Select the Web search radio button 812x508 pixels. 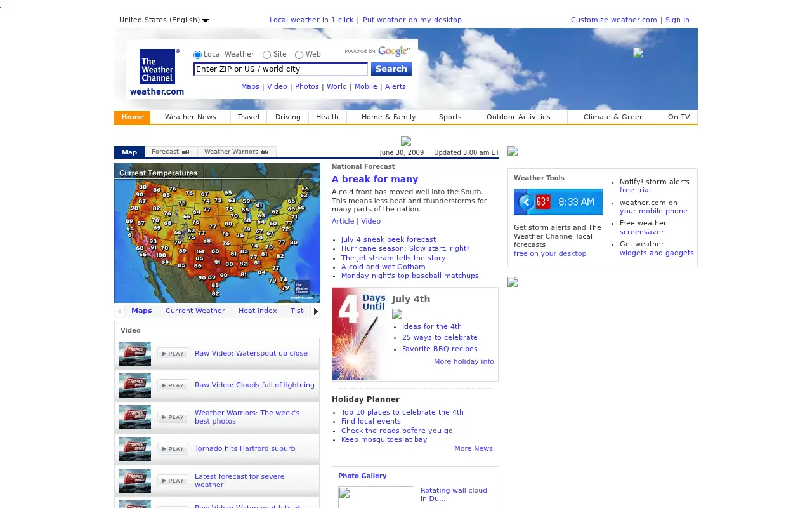coord(299,55)
